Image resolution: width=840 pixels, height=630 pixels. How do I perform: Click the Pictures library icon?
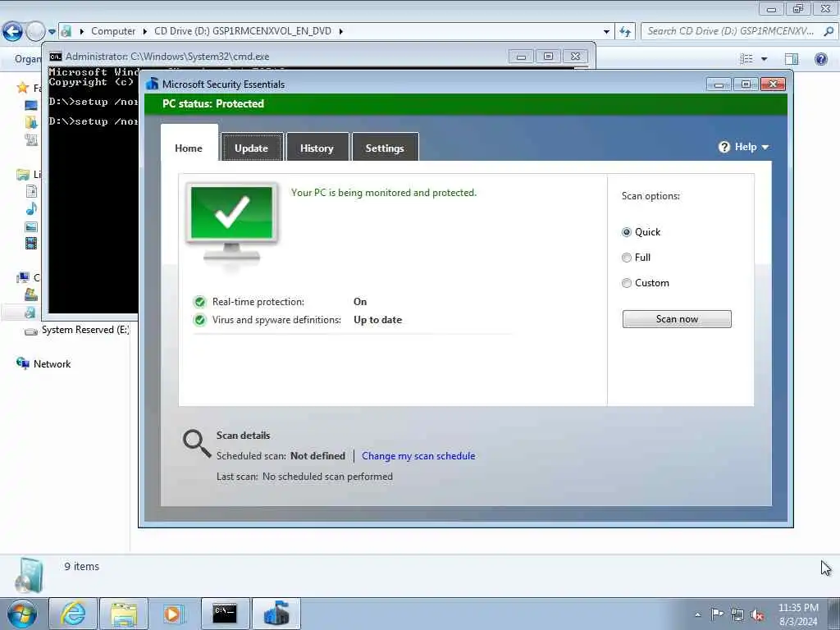point(32,226)
